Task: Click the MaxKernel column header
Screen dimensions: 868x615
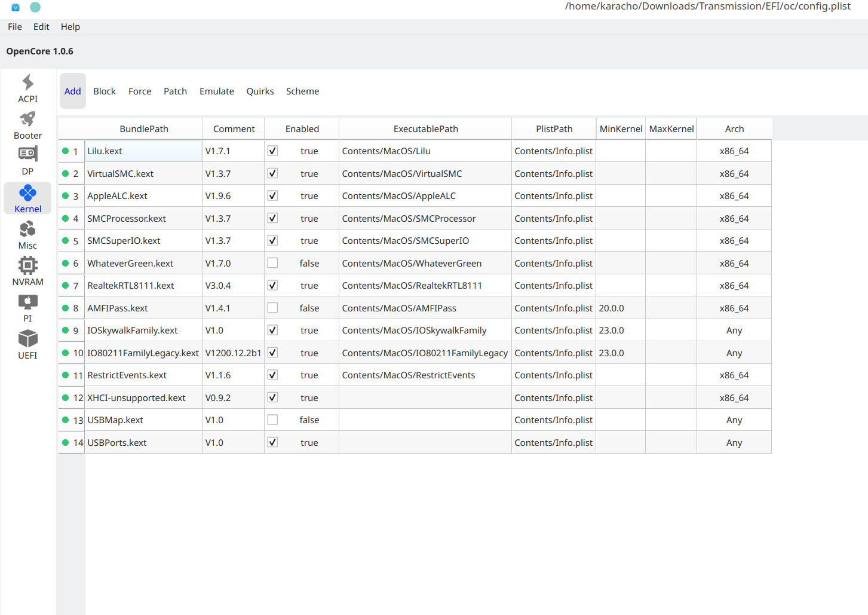Action: (671, 129)
